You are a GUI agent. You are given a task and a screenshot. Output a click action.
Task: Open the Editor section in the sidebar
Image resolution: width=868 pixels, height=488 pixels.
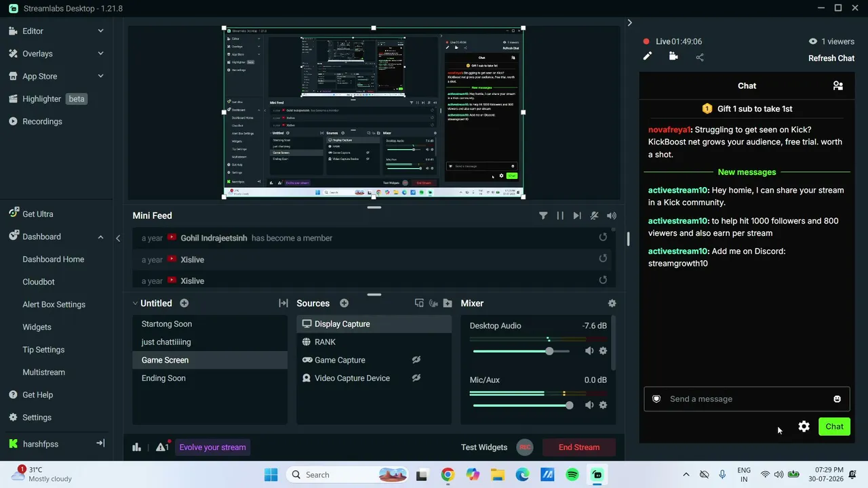(33, 31)
